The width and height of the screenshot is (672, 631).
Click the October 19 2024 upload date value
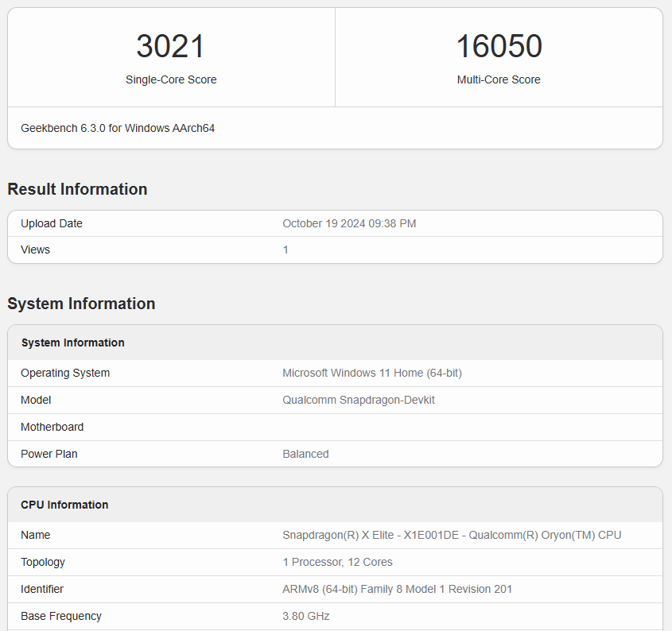point(349,223)
